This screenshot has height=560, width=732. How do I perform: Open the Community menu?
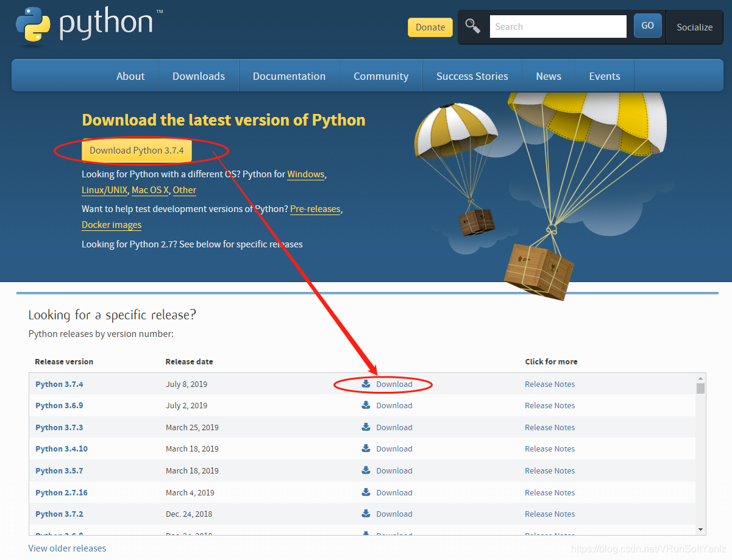pos(381,76)
